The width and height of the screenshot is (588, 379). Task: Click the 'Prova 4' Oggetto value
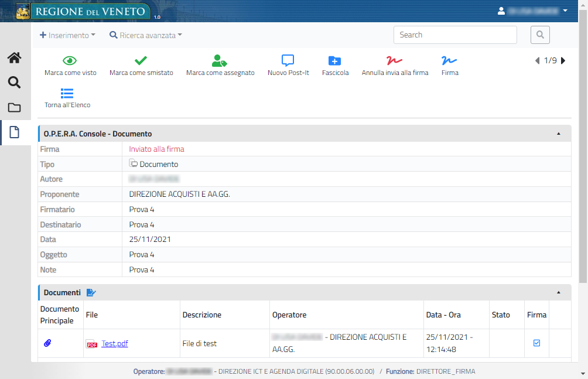(x=142, y=254)
